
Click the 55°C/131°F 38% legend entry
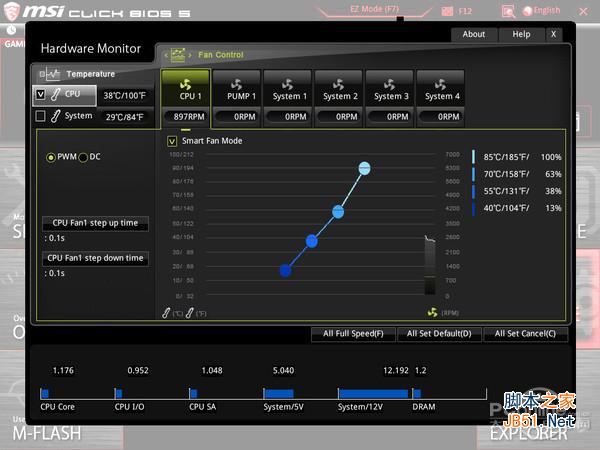[517, 191]
